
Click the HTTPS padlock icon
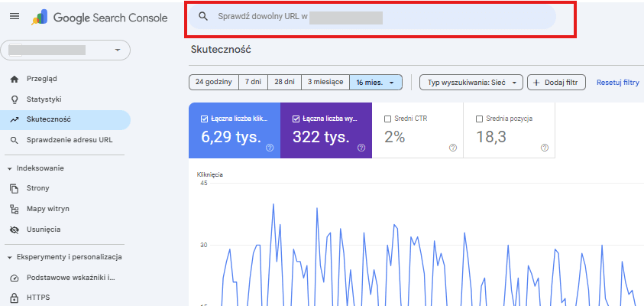point(15,298)
